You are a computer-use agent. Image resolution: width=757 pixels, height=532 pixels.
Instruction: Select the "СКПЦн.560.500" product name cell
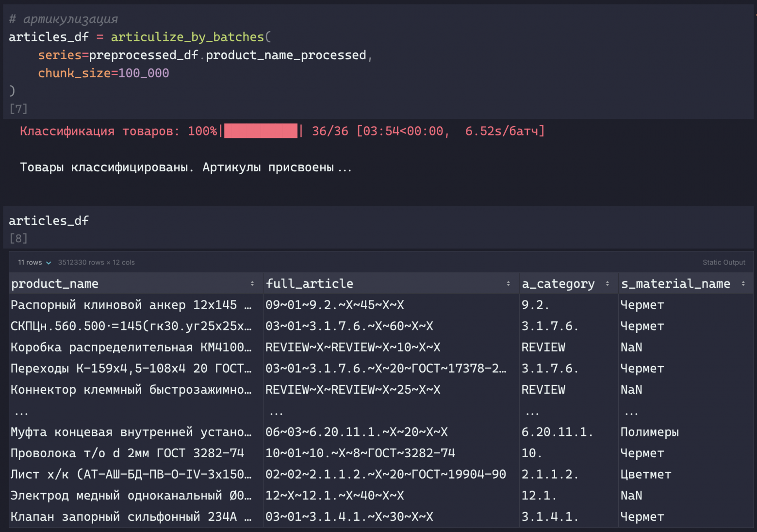click(x=136, y=326)
